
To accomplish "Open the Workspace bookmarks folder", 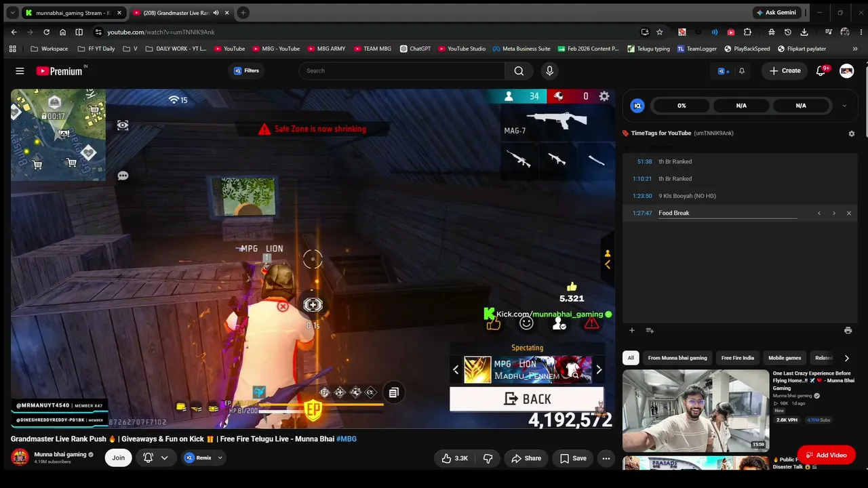I will click(x=50, y=49).
